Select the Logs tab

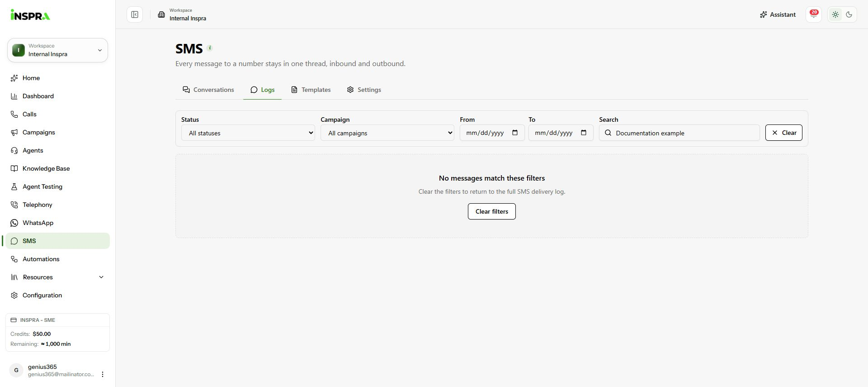(262, 90)
